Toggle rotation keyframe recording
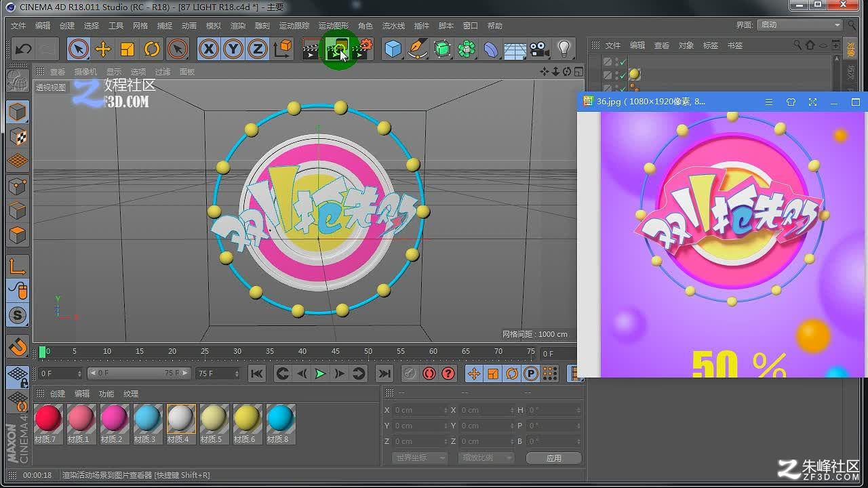The width and height of the screenshot is (868, 488). point(512,373)
